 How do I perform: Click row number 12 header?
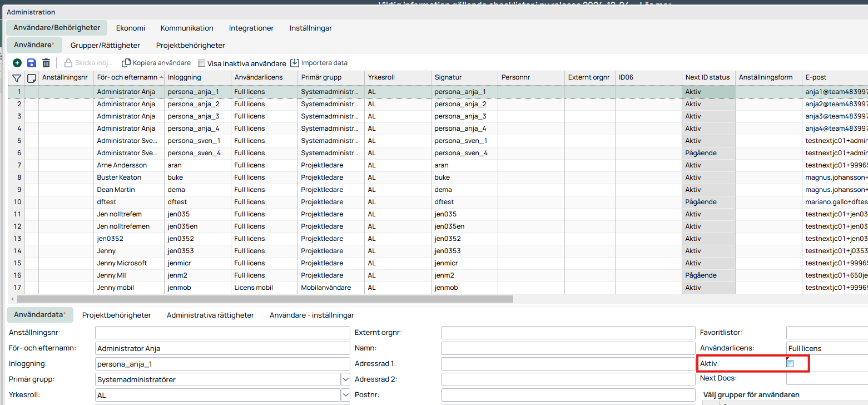pyautogui.click(x=17, y=226)
